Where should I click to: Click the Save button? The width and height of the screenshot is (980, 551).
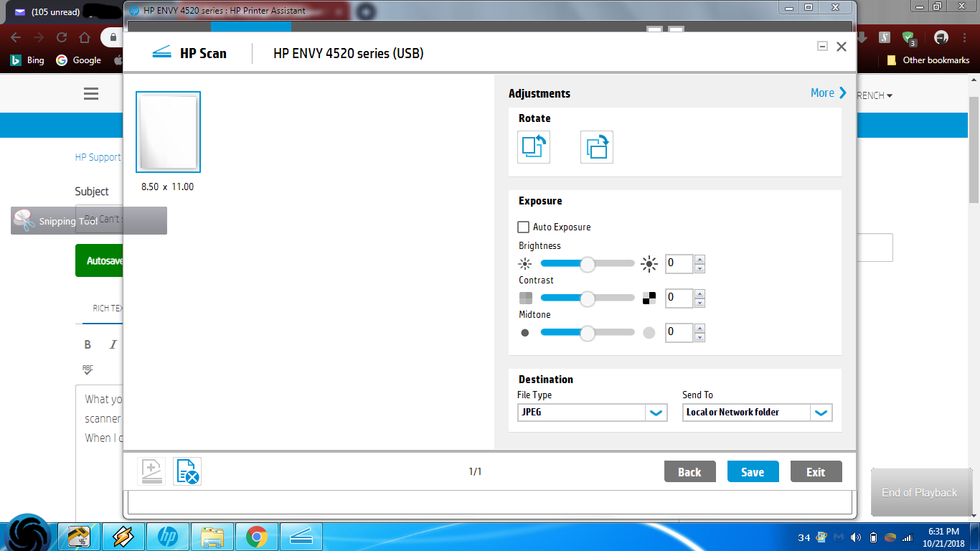click(x=753, y=471)
